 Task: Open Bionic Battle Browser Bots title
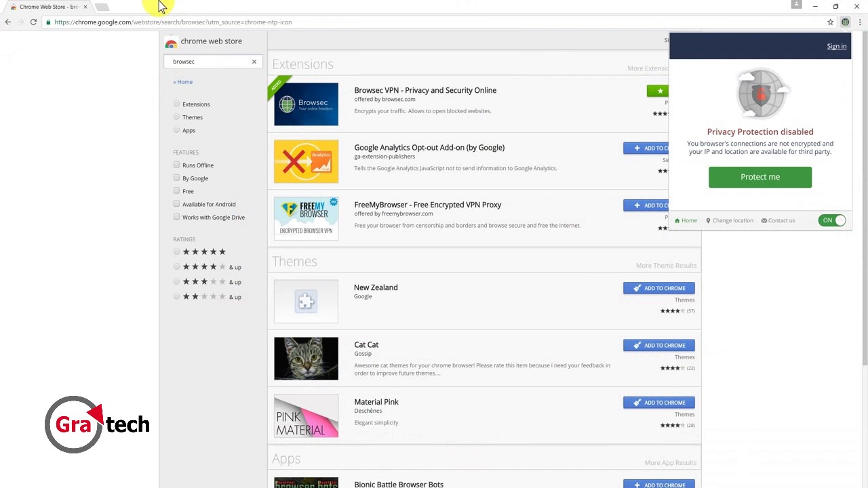399,484
